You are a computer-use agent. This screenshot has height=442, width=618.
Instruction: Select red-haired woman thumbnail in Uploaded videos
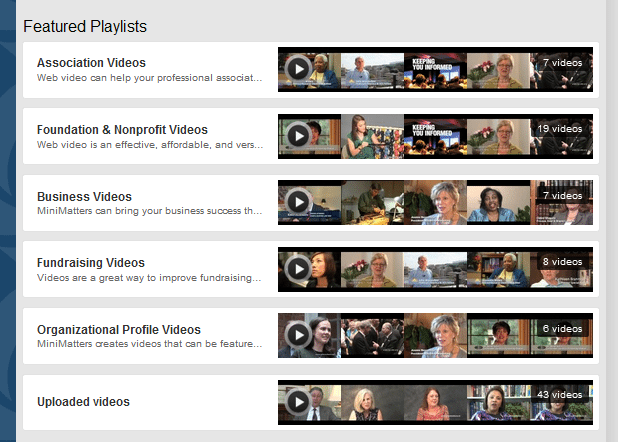tap(436, 403)
